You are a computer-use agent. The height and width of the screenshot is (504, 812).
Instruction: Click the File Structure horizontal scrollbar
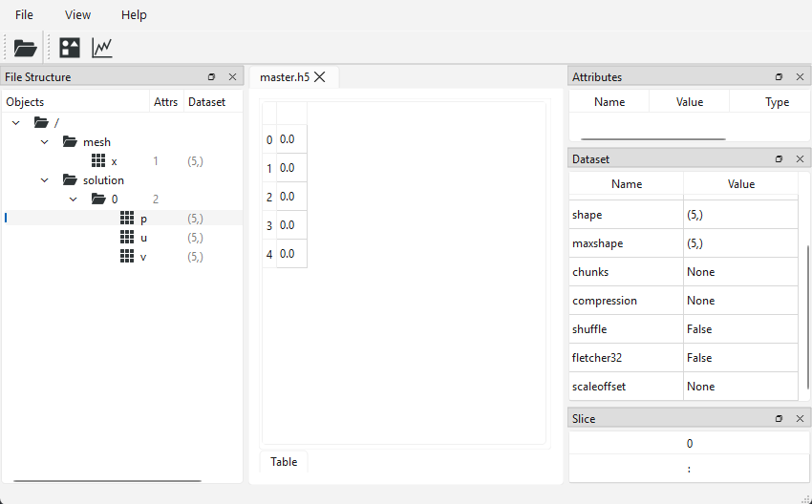pyautogui.click(x=107, y=481)
